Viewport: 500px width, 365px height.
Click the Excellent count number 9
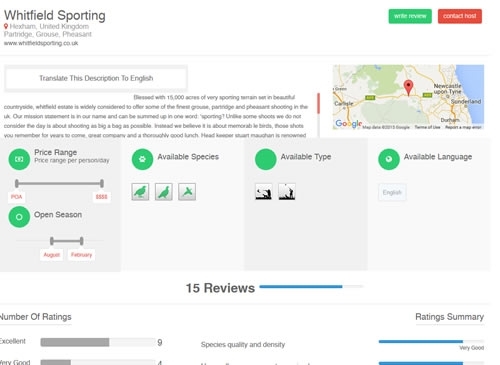(160, 342)
